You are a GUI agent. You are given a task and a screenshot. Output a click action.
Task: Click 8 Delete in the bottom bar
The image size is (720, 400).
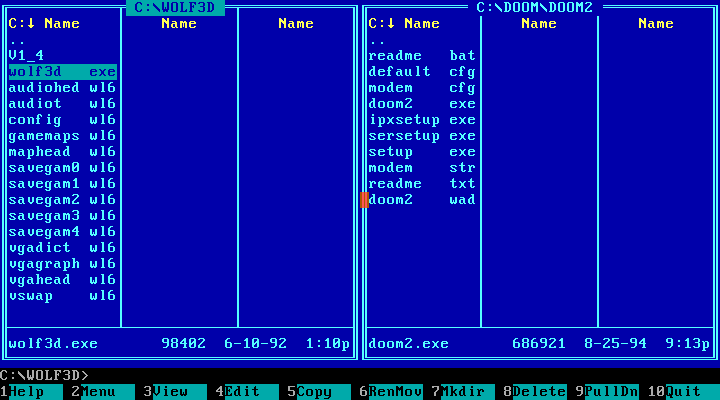(535, 392)
